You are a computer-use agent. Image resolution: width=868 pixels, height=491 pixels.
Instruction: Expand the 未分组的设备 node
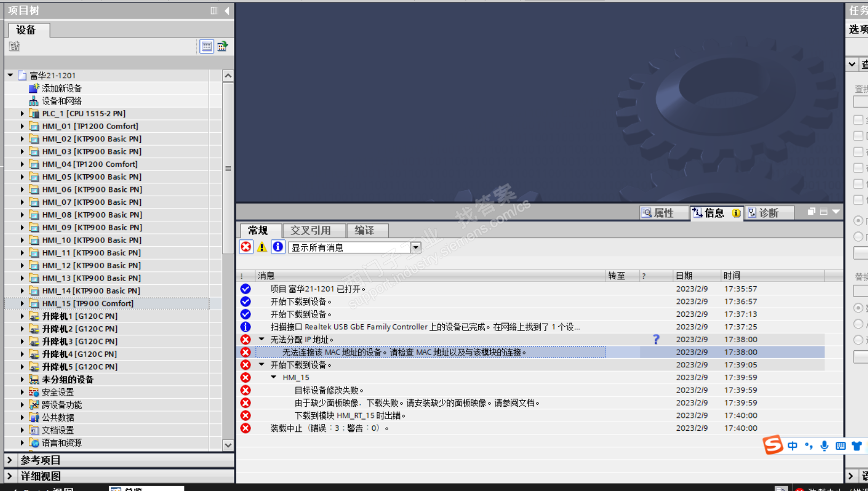coord(22,380)
